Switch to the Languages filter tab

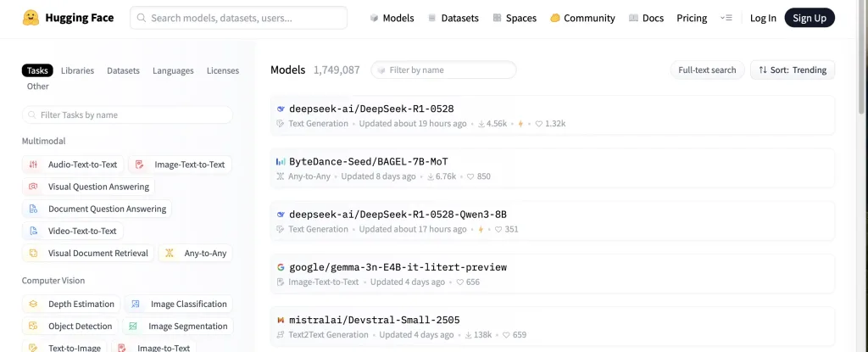click(x=173, y=70)
